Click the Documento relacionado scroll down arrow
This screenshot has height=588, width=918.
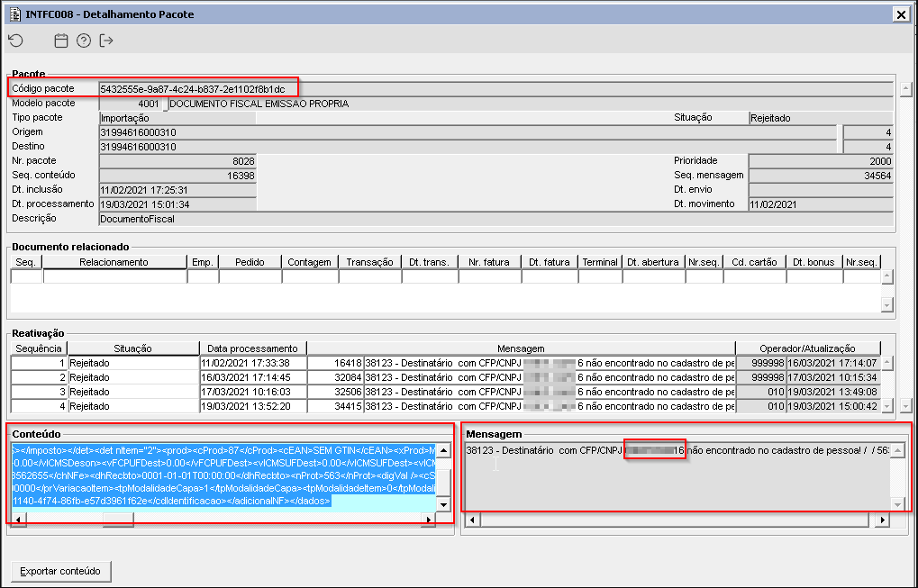(x=887, y=305)
